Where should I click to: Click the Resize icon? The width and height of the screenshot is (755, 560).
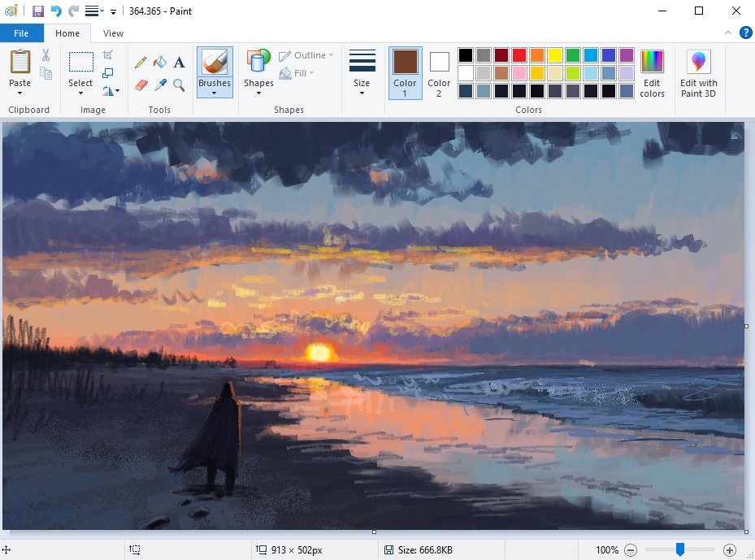108,72
